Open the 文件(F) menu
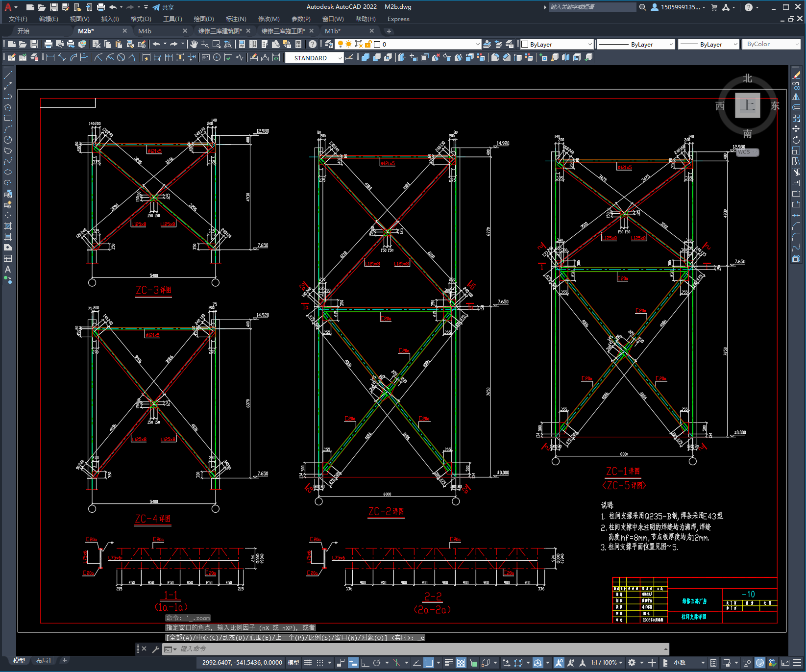Image resolution: width=806 pixels, height=672 pixels. 18,19
